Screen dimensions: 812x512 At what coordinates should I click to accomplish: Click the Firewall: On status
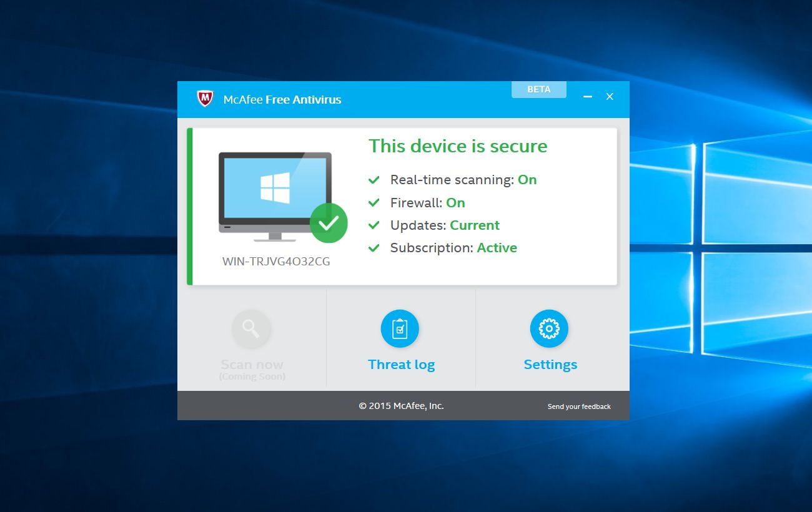428,203
